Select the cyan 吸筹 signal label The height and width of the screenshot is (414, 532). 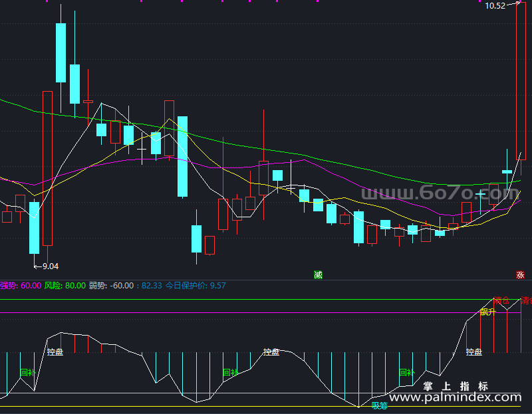pos(379,405)
